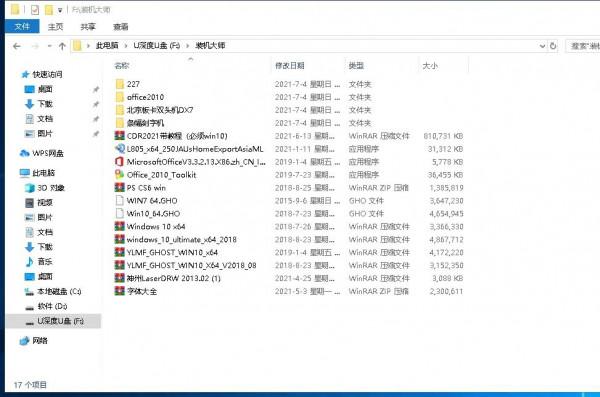Click 装机大师 breadcrumb in address bar
This screenshot has width=600, height=397.
(210, 46)
